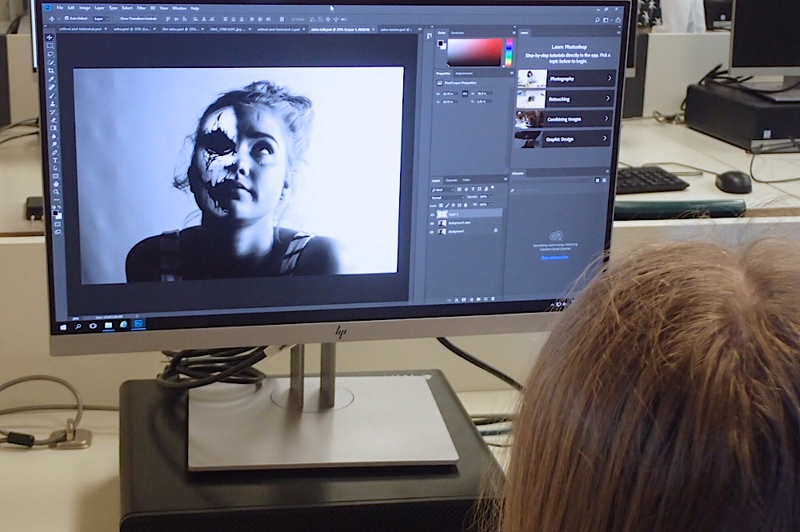Switch to the Channels tab
The height and width of the screenshot is (532, 800).
point(451,180)
